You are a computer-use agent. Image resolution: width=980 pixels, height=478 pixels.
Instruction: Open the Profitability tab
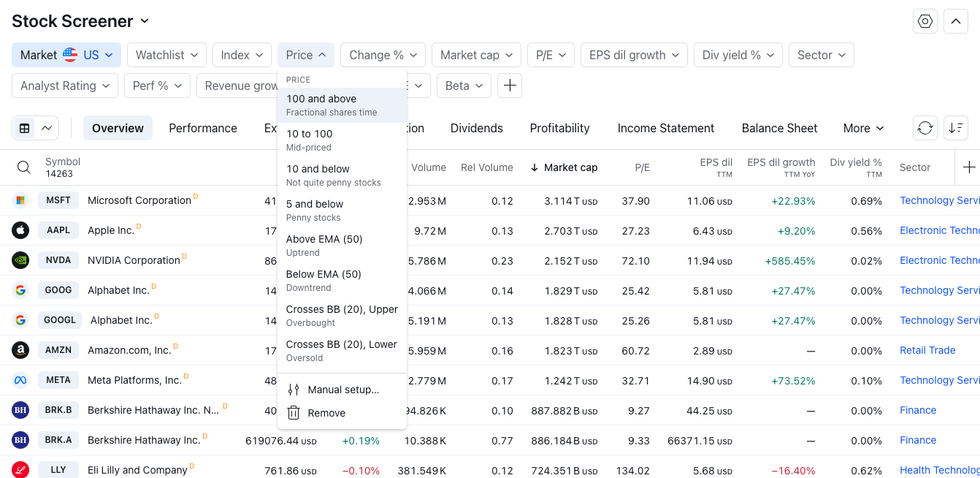click(560, 128)
